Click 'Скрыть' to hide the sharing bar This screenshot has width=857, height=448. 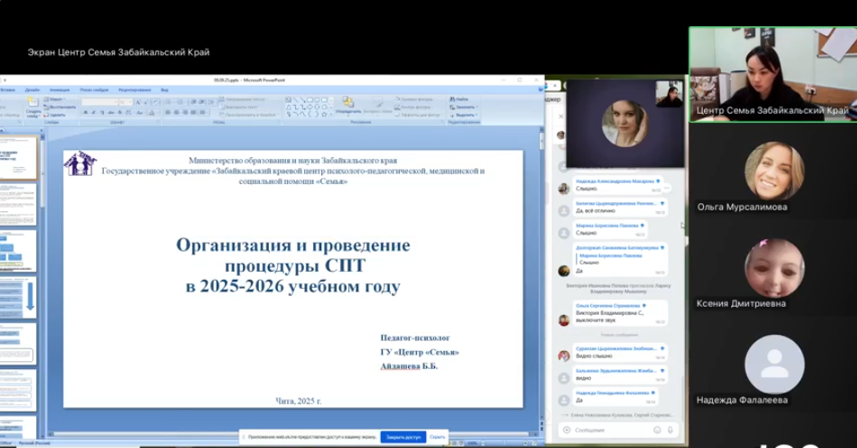[x=437, y=437]
